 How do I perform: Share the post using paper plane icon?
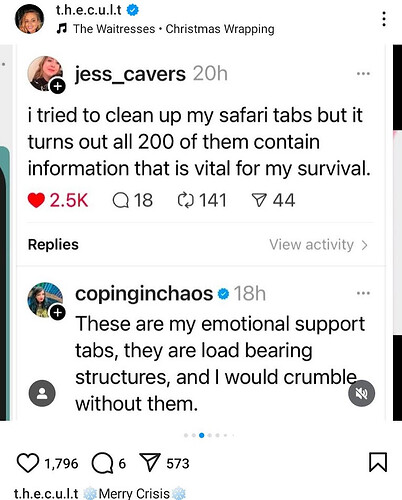click(150, 462)
